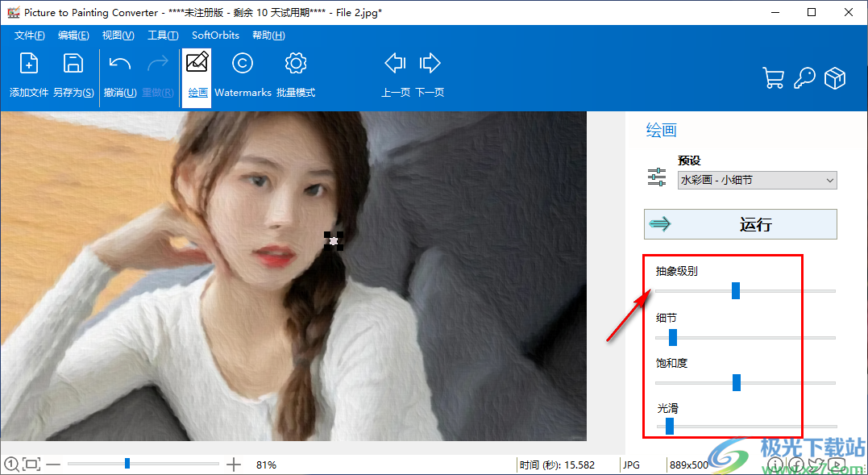Screen dimensions: 868x475
Task: Click the Add File (添加文件) icon
Action: [29, 64]
